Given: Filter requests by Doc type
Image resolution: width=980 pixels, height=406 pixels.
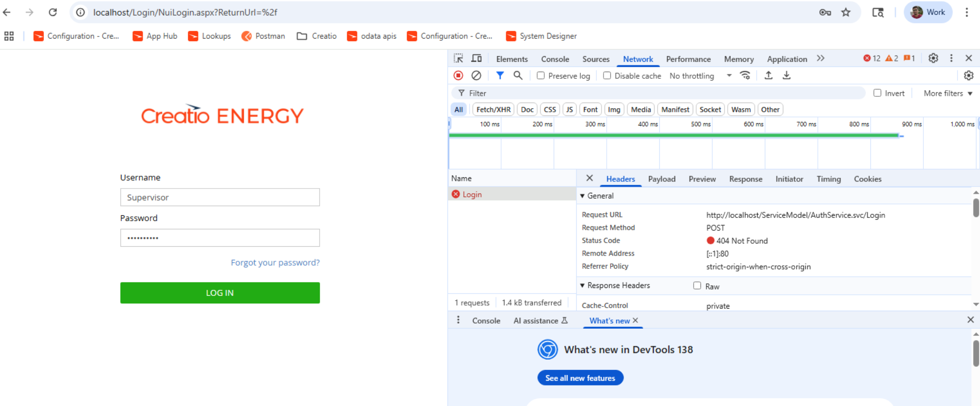Looking at the screenshot, I should point(527,109).
